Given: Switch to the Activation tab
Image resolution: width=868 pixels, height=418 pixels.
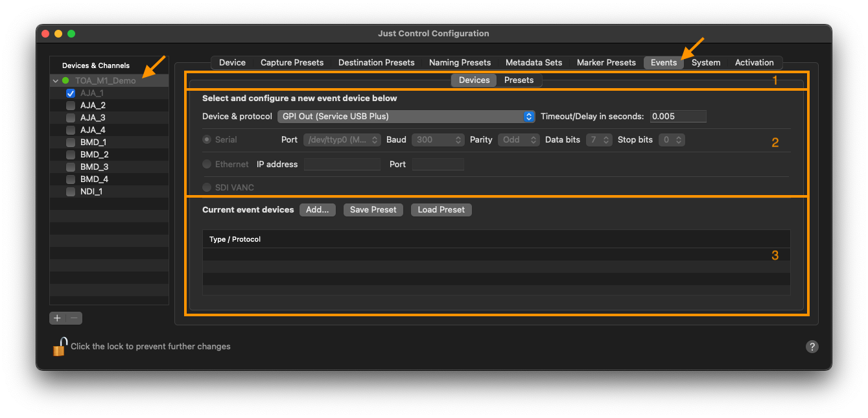Looking at the screenshot, I should click(x=755, y=63).
